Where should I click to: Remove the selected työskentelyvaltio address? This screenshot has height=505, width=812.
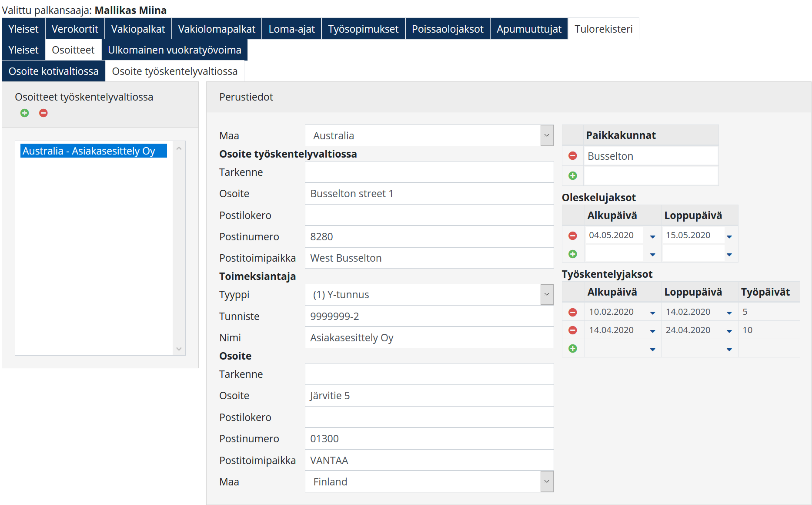click(x=43, y=113)
